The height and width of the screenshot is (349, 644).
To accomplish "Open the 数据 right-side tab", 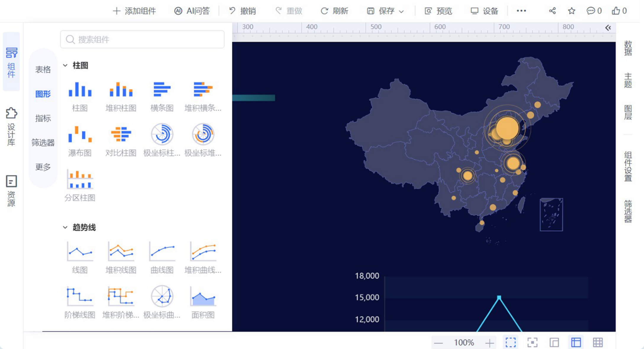I will (628, 48).
